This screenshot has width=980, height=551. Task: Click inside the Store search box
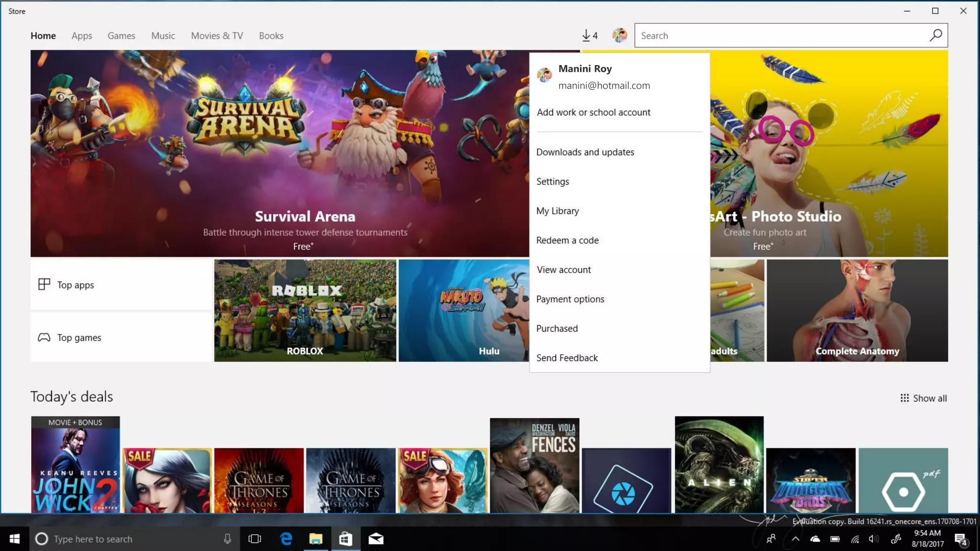click(x=780, y=36)
